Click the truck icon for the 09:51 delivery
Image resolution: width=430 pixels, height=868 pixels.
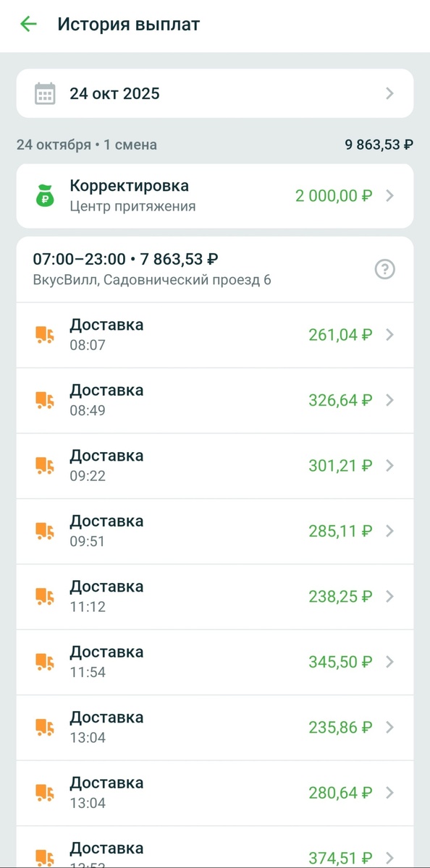(43, 530)
